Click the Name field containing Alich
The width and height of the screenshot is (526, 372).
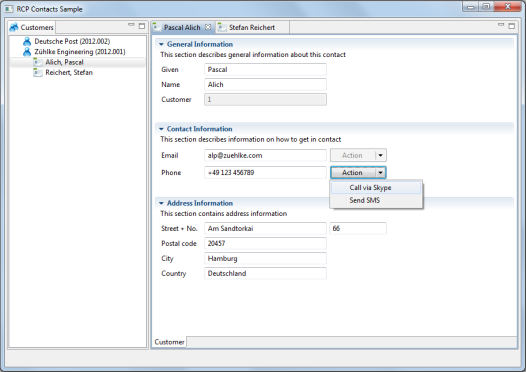265,85
